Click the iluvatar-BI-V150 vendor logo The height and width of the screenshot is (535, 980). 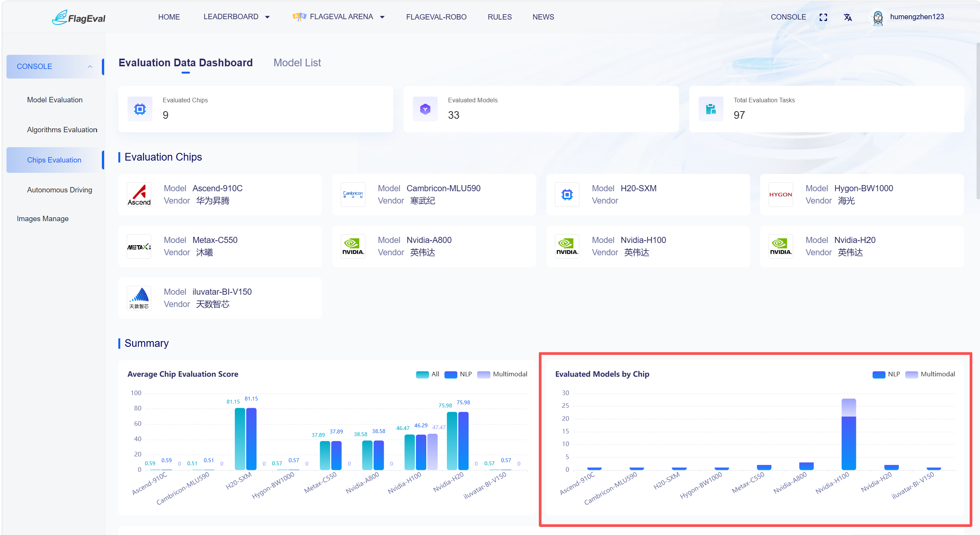tap(139, 298)
